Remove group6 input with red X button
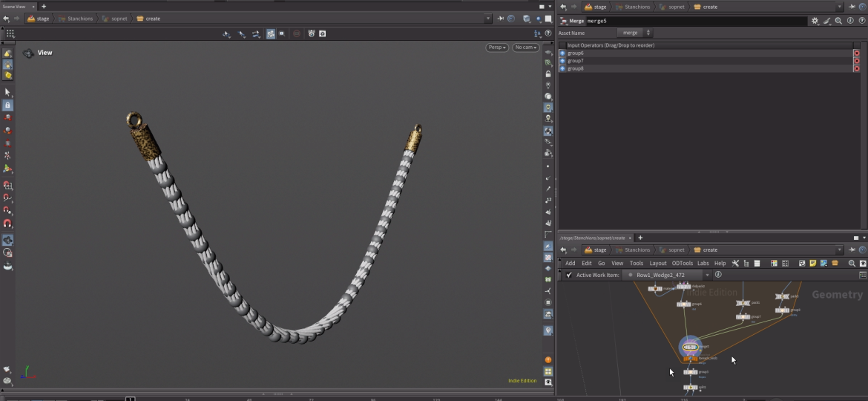Screen dimensions: 868x401 tap(856, 53)
